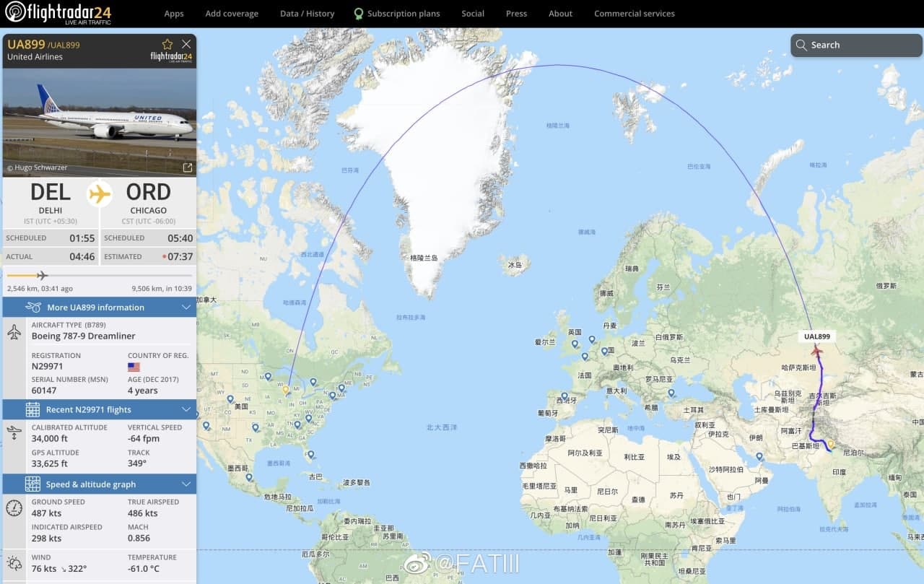Screen dimensions: 924x584
Task: Click the temperature -61.0 °C value
Action: tap(146, 569)
